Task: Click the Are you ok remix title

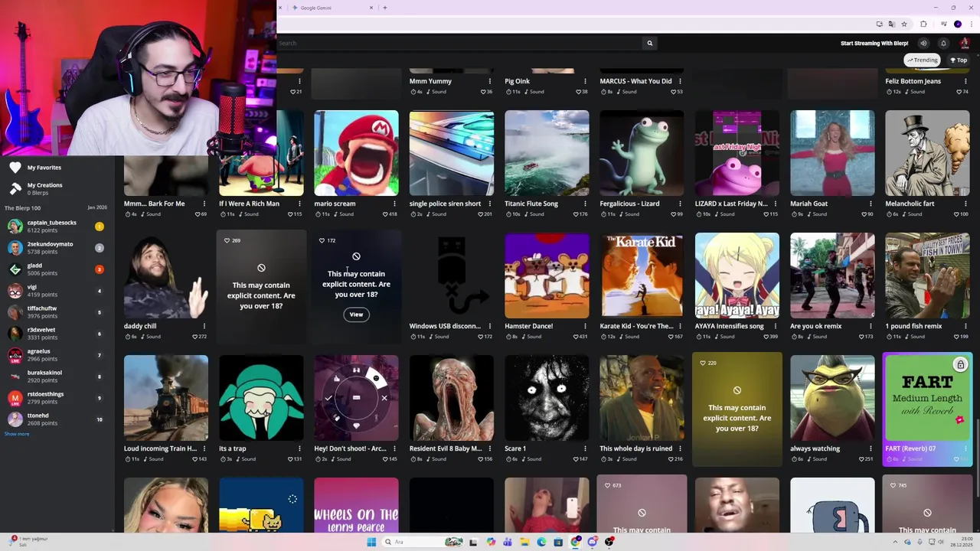Action: (x=815, y=326)
